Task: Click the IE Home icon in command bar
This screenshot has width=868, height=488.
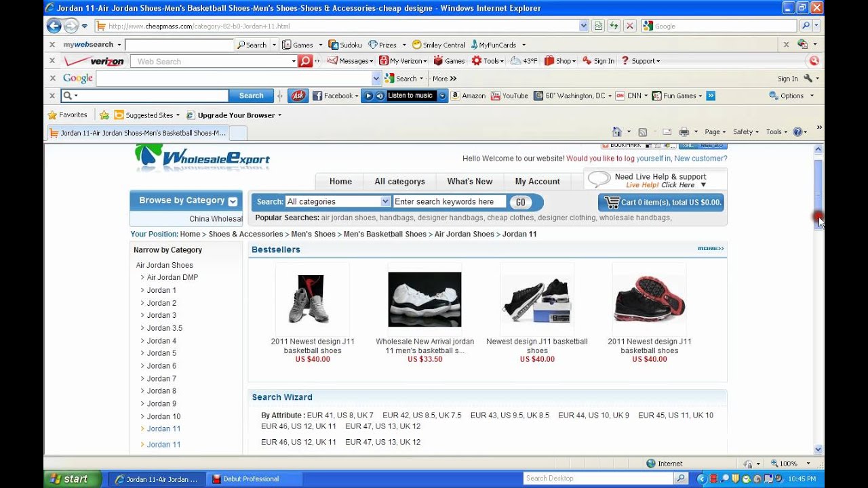Action: tap(617, 131)
